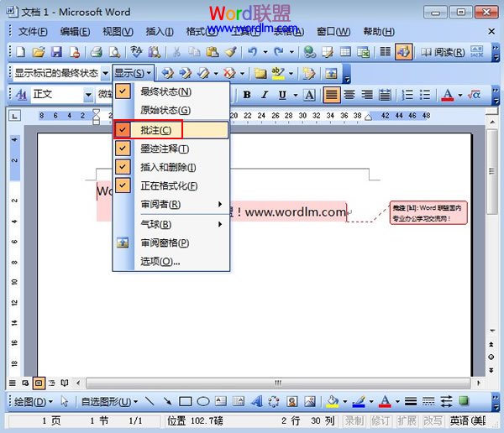Screen dimensions: 504x433
Task: Toggle 插入和删除(I) option
Action: click(171, 167)
